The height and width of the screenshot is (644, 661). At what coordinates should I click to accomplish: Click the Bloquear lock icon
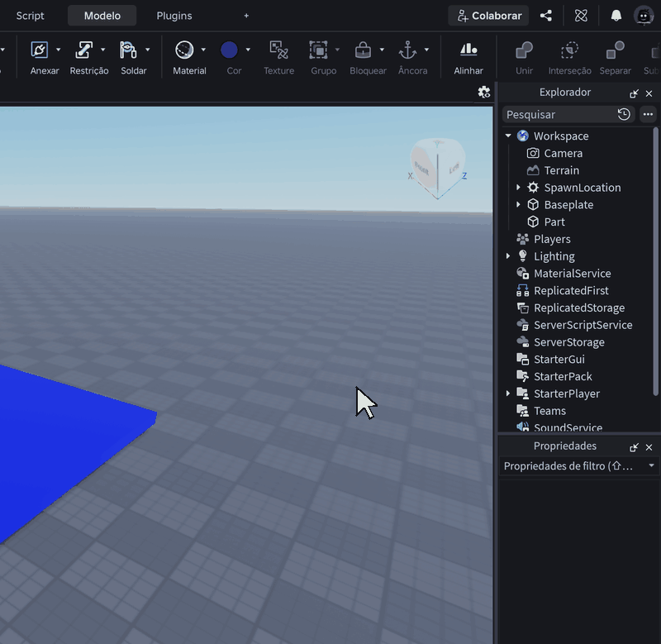click(363, 50)
